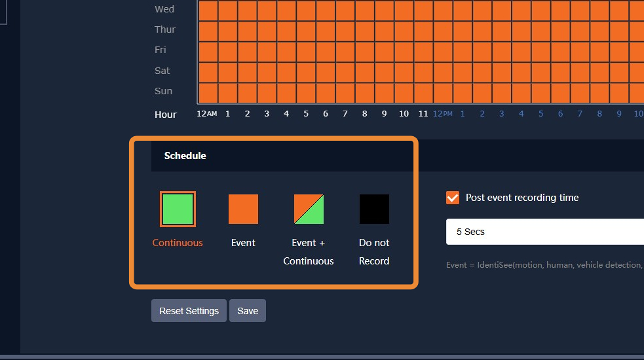The width and height of the screenshot is (644, 360).
Task: Click the Do not Record label
Action: (374, 251)
